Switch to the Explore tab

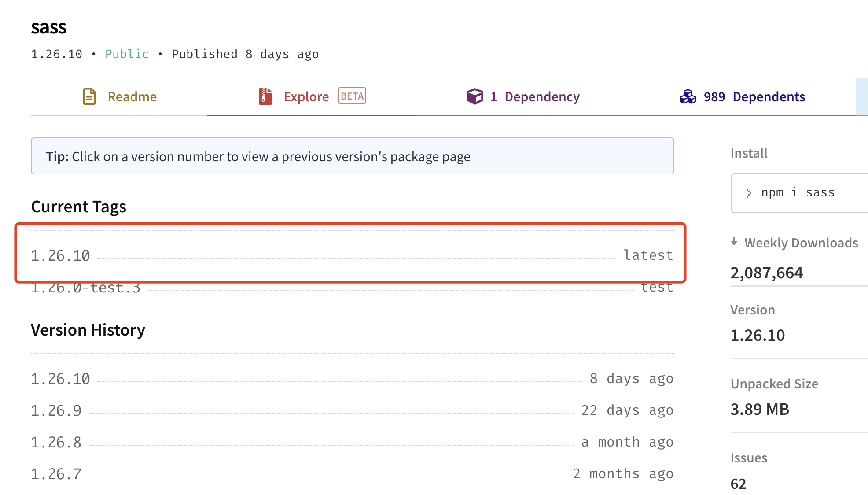(x=306, y=96)
